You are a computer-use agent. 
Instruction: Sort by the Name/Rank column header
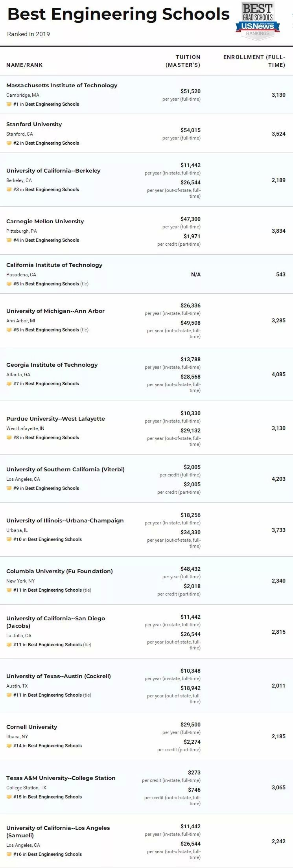pyautogui.click(x=24, y=65)
